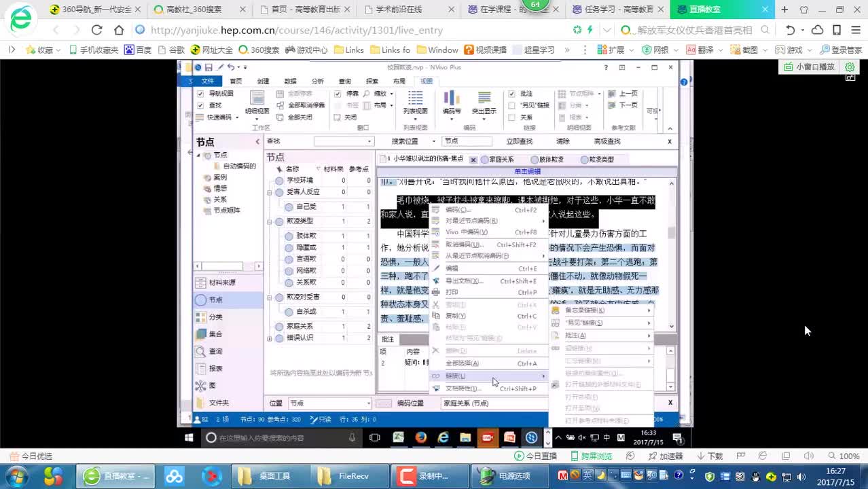Collapse the 受害人反应 node
The width and height of the screenshot is (868, 489).
[x=270, y=192]
